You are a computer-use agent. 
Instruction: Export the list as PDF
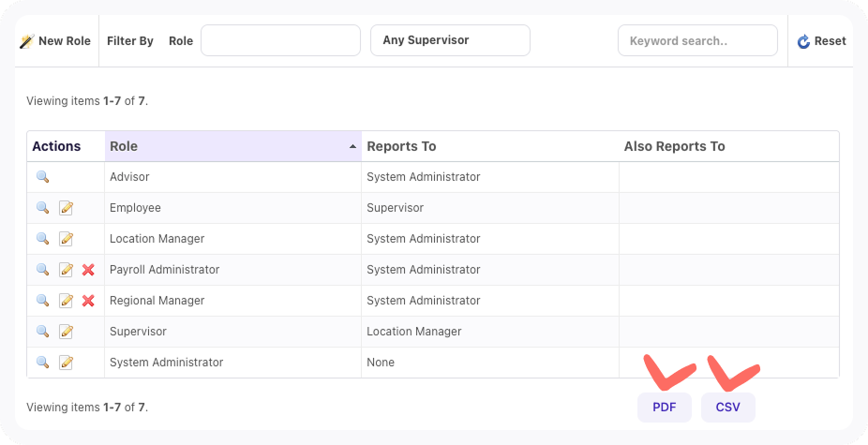(664, 408)
